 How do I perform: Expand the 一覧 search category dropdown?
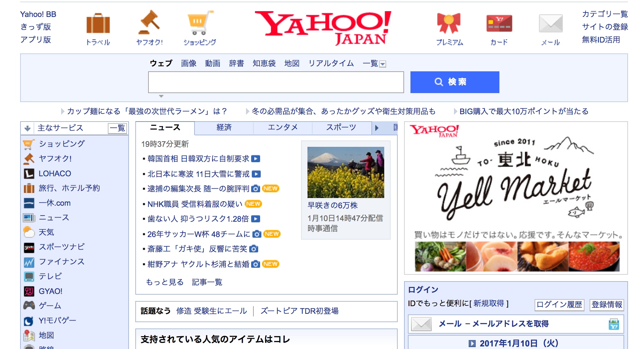[382, 64]
